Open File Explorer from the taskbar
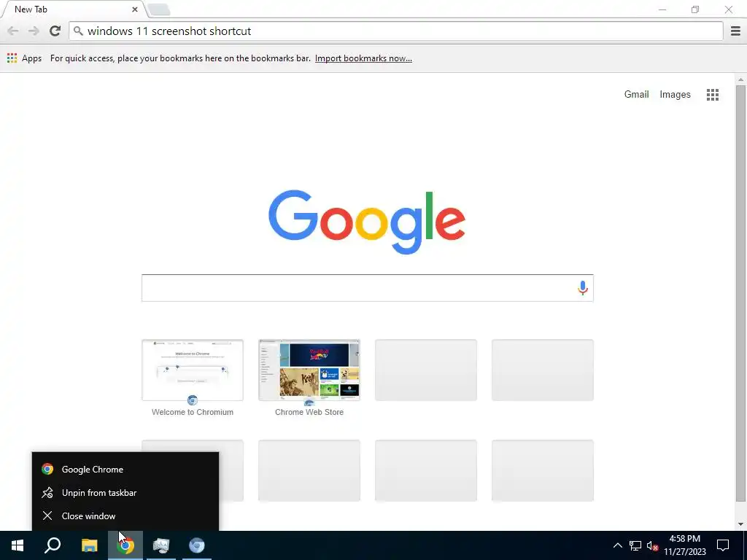Screen dimensions: 747x560 pos(89,545)
